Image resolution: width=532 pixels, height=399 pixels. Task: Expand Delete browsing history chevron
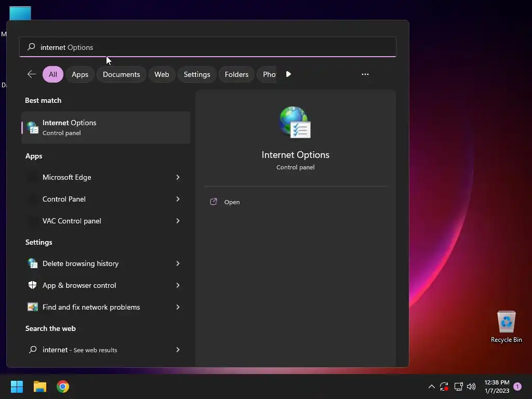click(x=178, y=263)
